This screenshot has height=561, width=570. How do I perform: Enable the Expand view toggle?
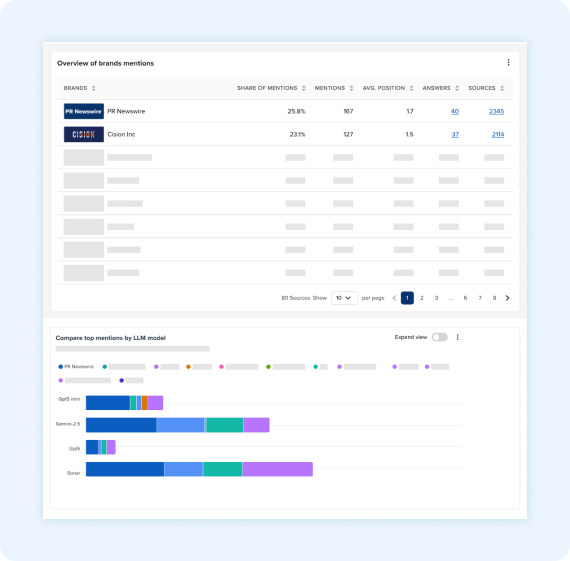[439, 337]
